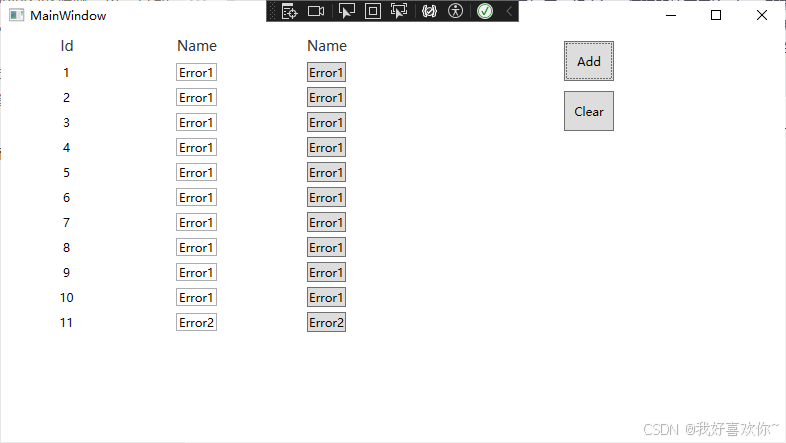Click the gray Error1 button in row 3
Viewport: 786px width, 443px height.
pos(326,123)
